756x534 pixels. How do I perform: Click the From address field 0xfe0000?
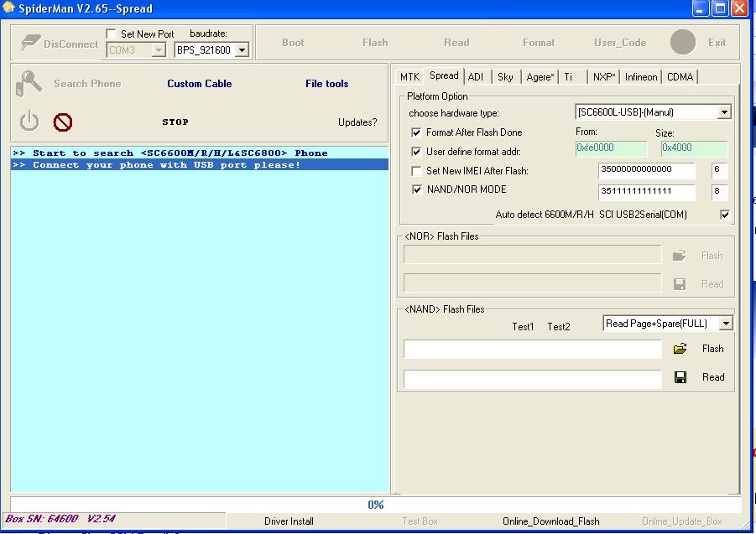[611, 148]
